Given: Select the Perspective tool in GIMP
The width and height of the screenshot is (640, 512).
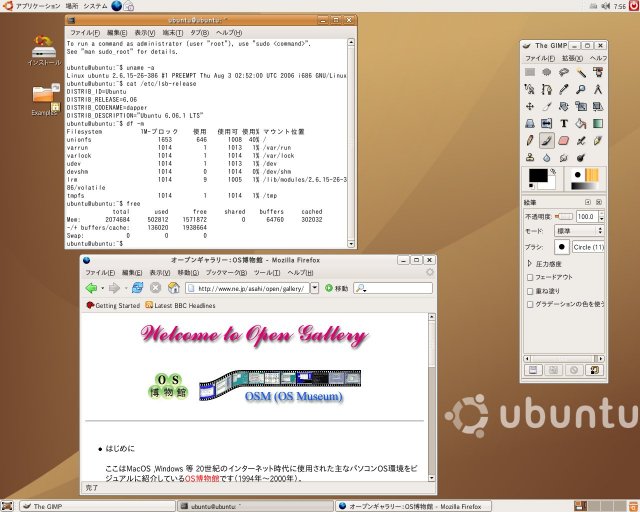Looking at the screenshot, I should tap(530, 123).
